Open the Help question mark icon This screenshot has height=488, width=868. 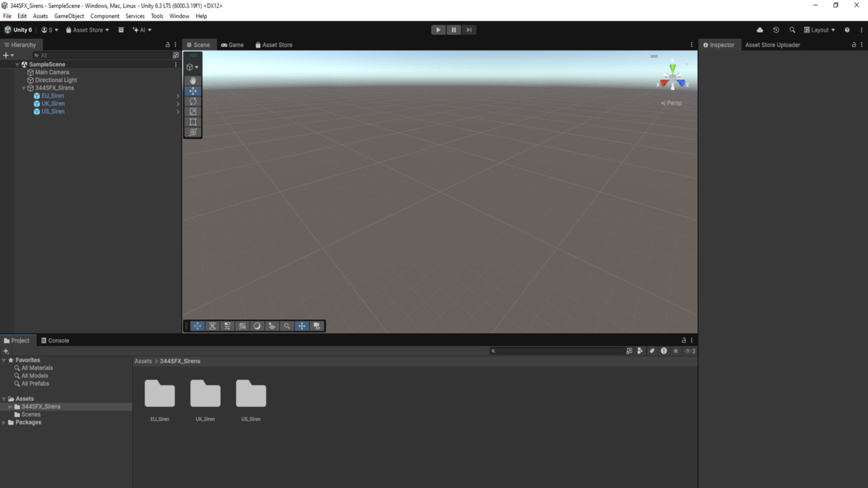point(847,30)
